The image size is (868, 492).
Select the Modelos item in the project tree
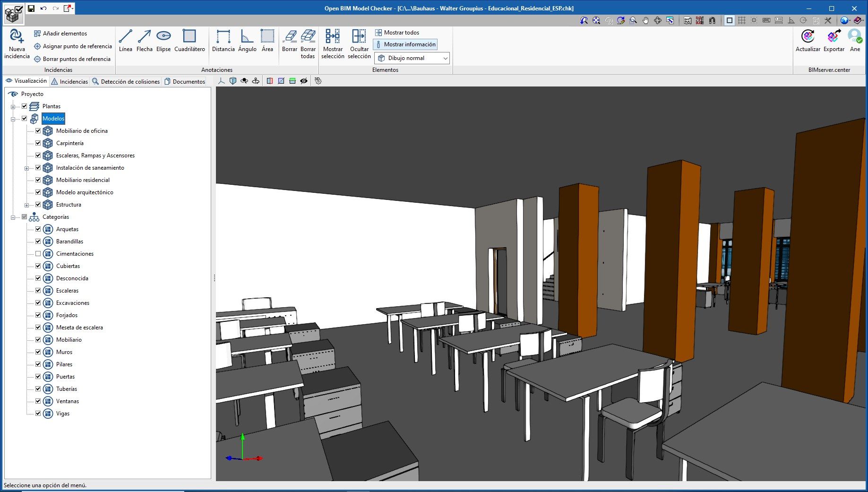click(53, 118)
